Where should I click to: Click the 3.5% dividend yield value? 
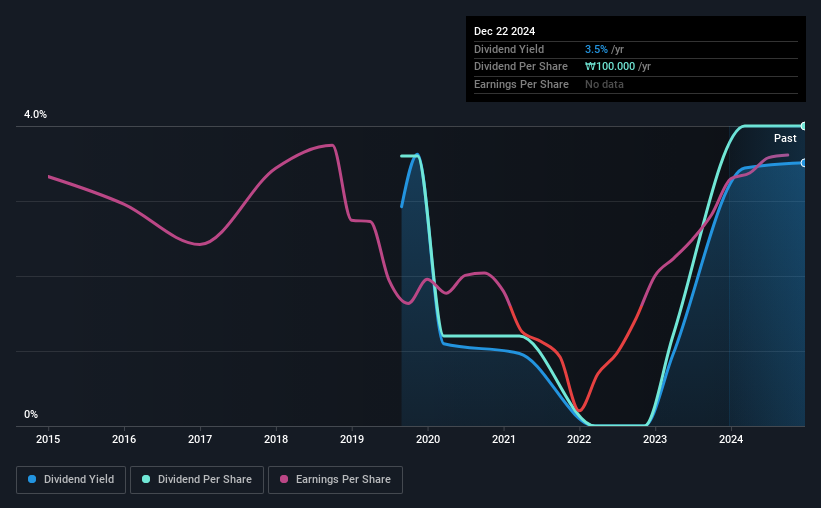[596, 49]
